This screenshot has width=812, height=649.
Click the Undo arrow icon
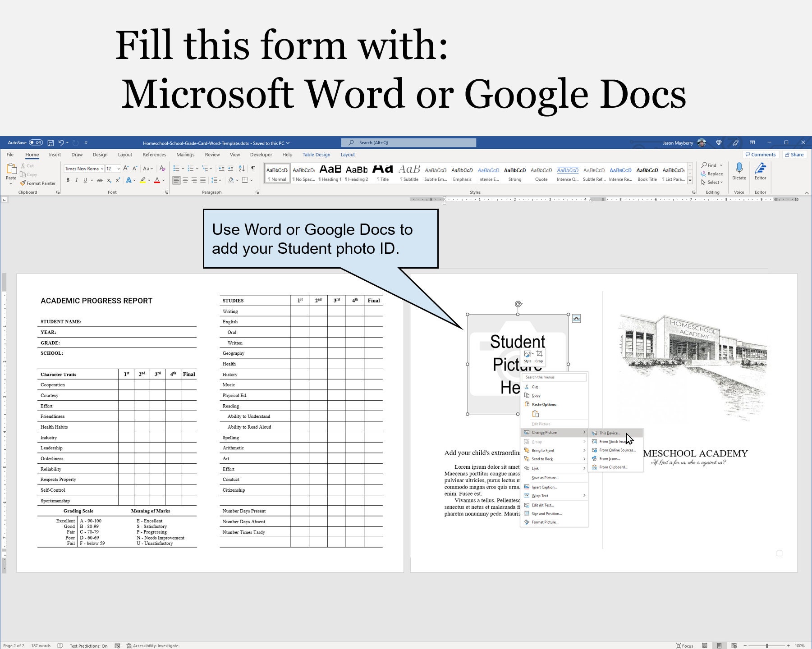tap(61, 143)
